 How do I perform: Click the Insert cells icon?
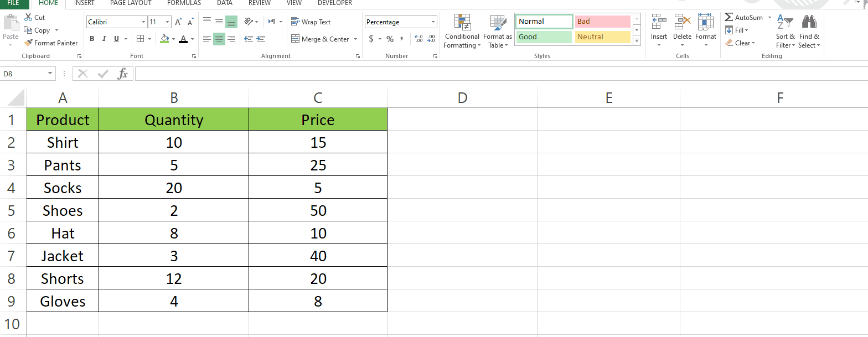659,23
